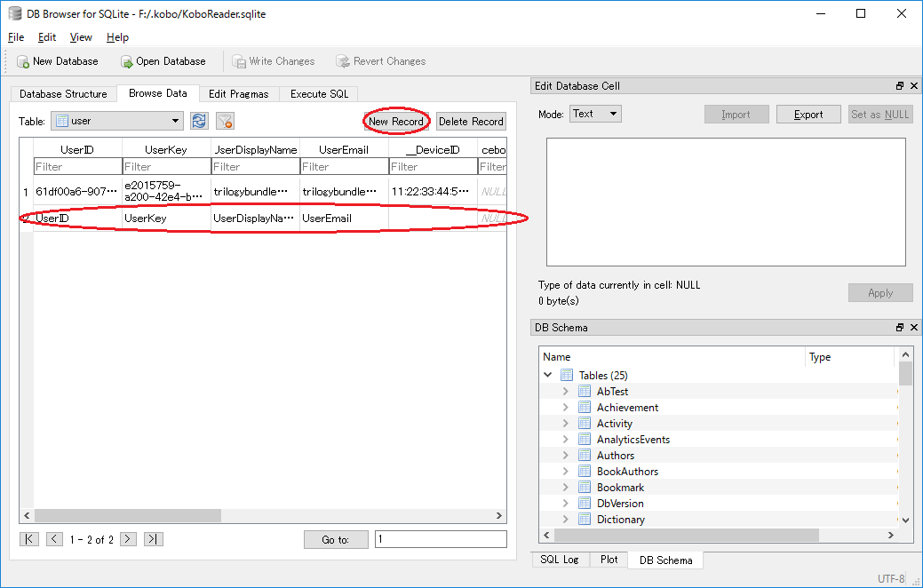This screenshot has width=923, height=588.
Task: Revert pending database changes
Action: pos(380,61)
